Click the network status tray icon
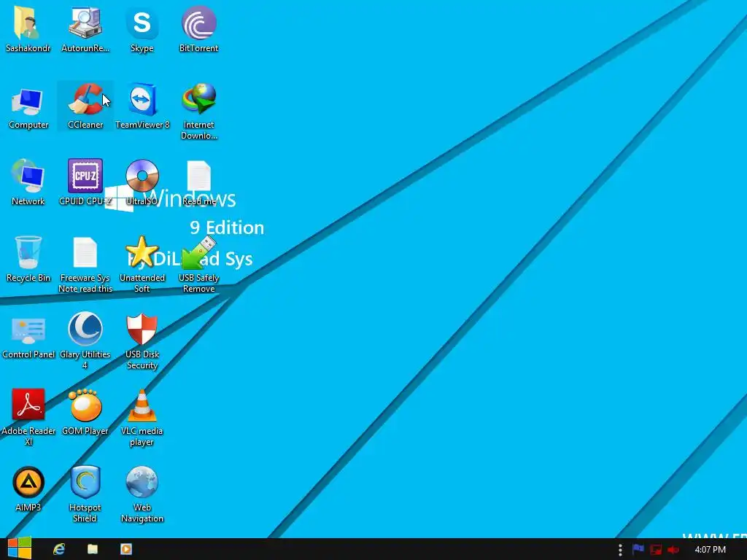This screenshot has height=560, width=747. pos(656,550)
